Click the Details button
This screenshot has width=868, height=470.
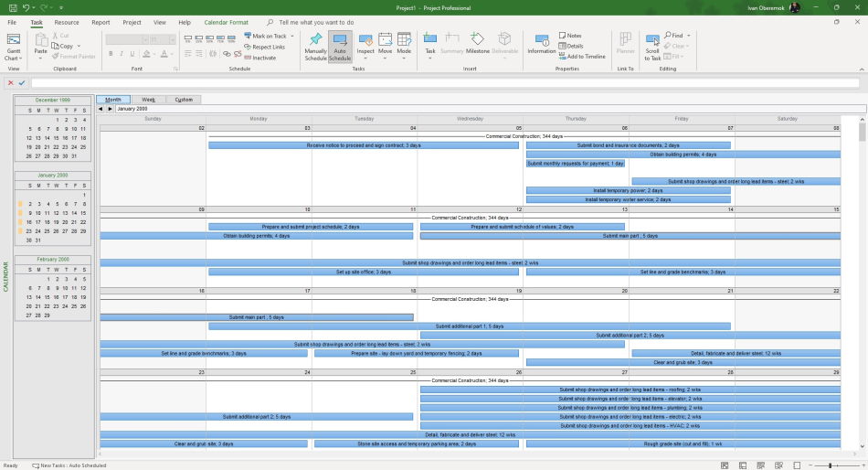pyautogui.click(x=571, y=46)
